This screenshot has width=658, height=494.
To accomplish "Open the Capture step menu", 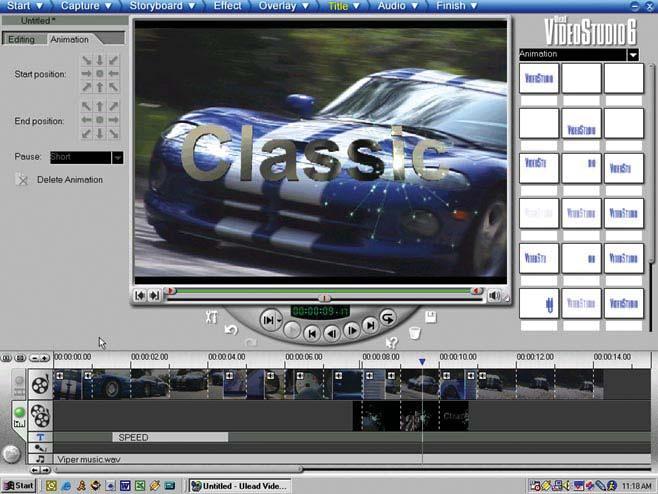I will tap(86, 6).
